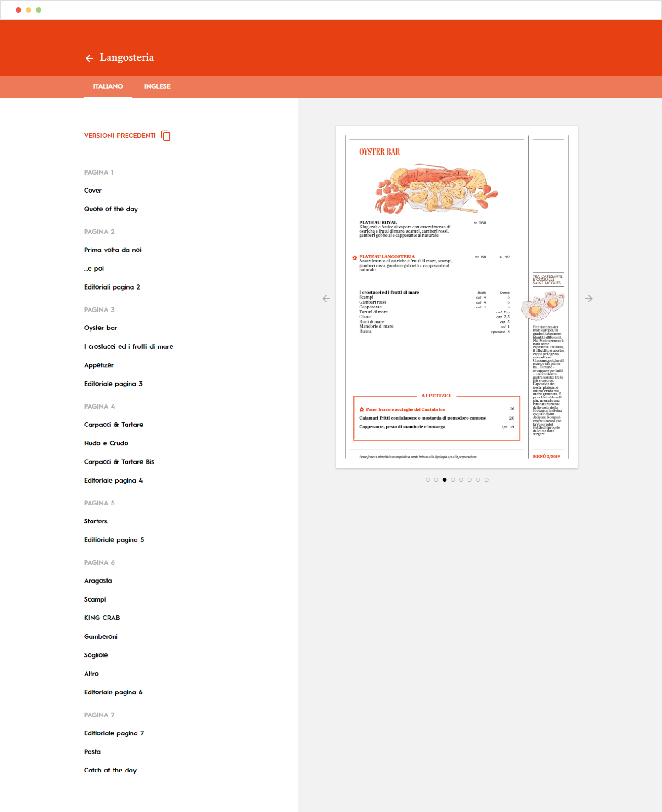The height and width of the screenshot is (812, 662).
Task: Switch to the ITALIANO tab
Action: pos(108,86)
